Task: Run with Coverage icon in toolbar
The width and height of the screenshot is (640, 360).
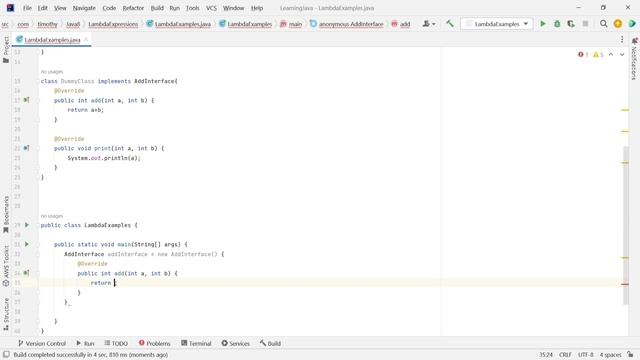Action: coord(571,24)
